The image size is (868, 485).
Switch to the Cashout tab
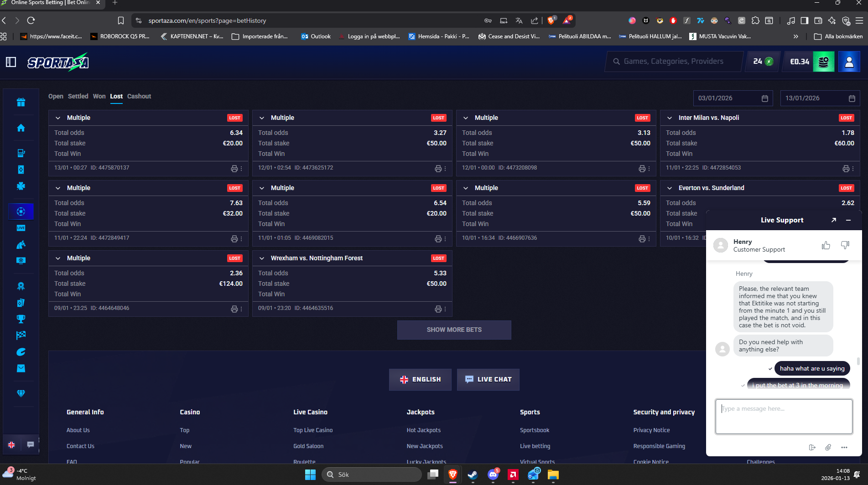coord(139,96)
